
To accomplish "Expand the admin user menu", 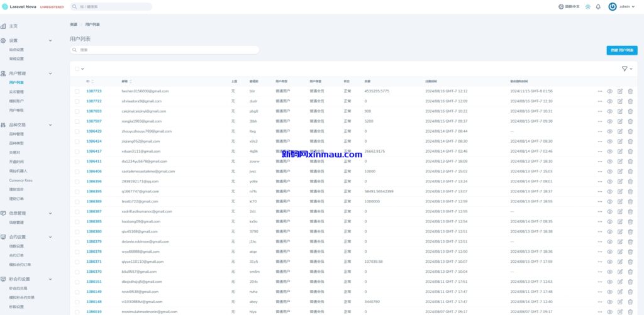I will point(623,6).
